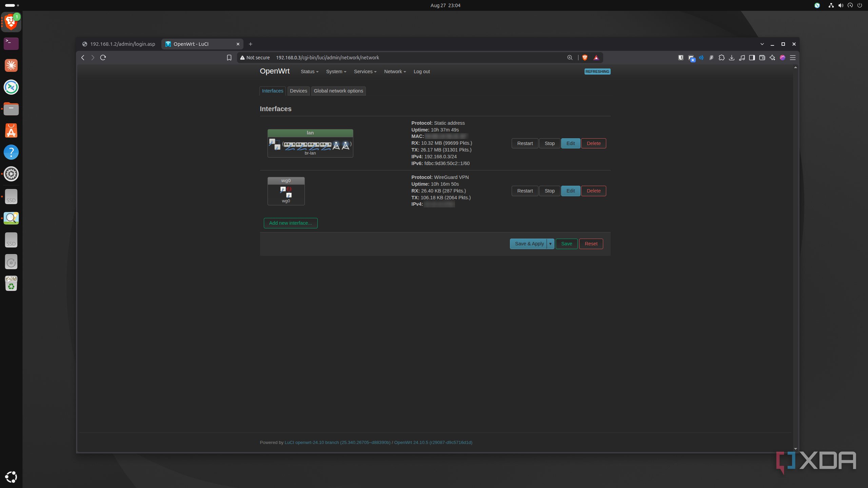Open the zoom magnifier in the address bar
This screenshot has width=868, height=488.
[570, 58]
